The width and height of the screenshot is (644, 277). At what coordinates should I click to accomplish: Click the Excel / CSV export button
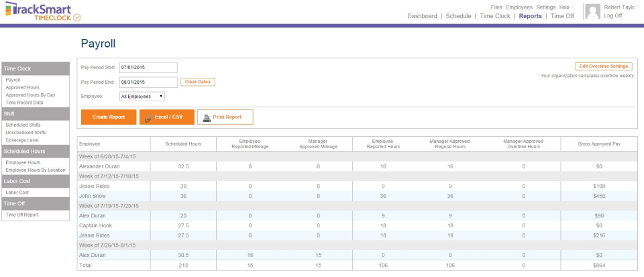[x=167, y=117]
